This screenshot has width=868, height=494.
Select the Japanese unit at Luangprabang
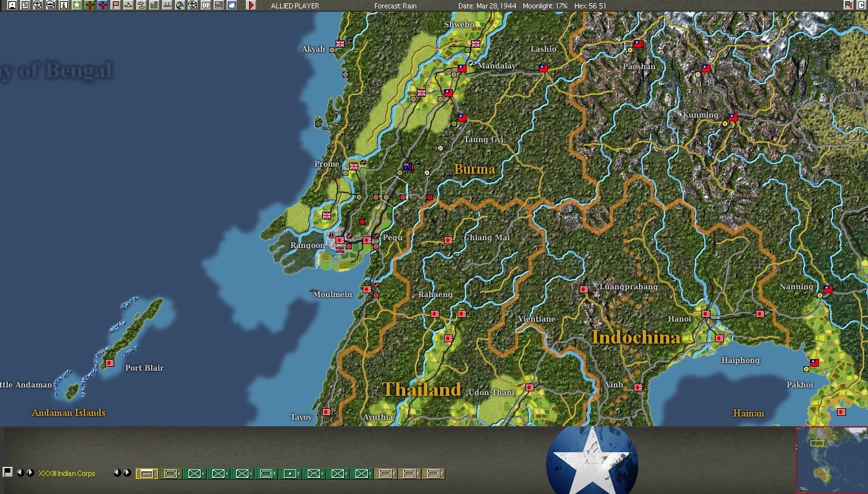tap(584, 290)
